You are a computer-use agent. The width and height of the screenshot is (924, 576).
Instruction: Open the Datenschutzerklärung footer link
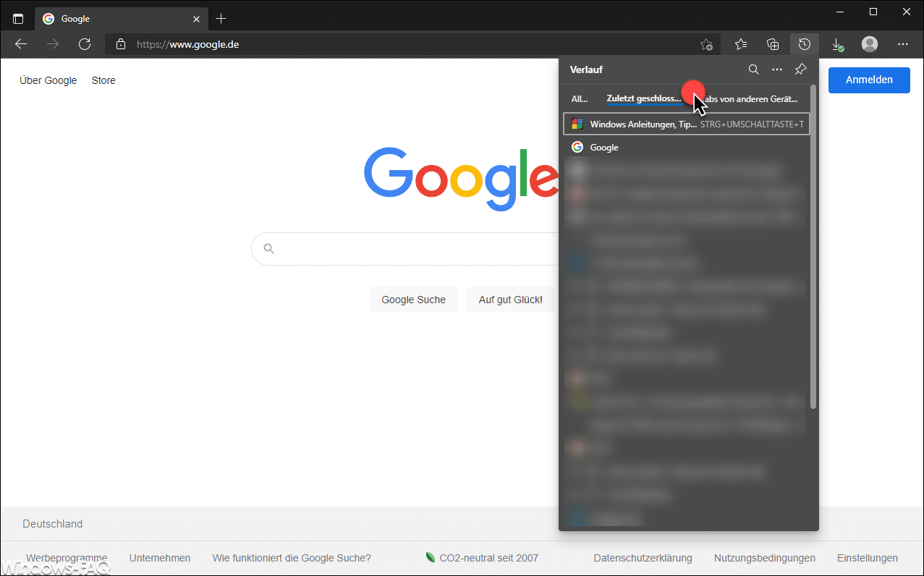(643, 558)
